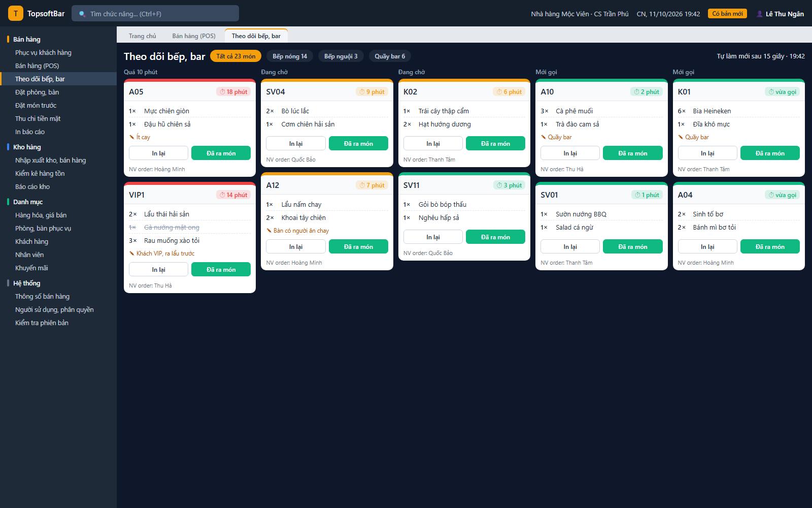Click the search magnifier icon
Image resolution: width=812 pixels, height=508 pixels.
point(82,14)
